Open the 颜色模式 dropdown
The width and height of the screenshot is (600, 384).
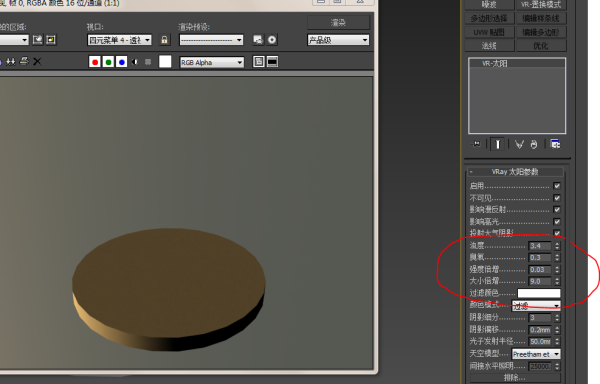536,306
